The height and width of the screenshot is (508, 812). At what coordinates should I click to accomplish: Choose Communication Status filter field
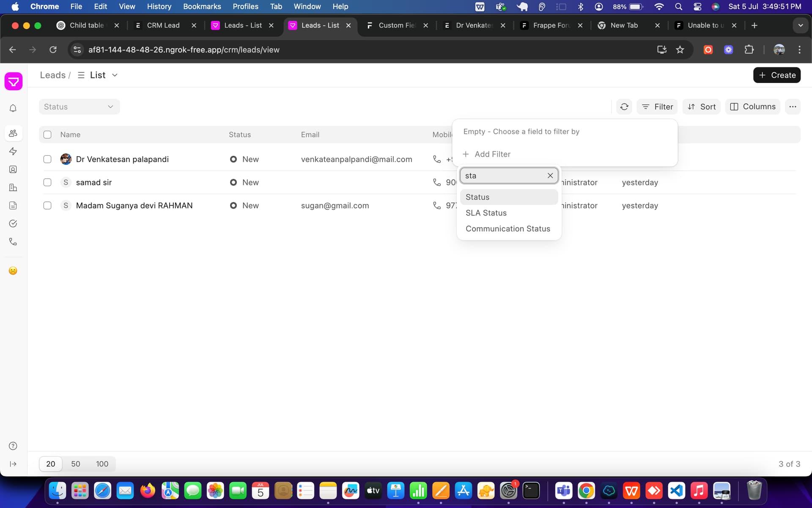pyautogui.click(x=509, y=229)
